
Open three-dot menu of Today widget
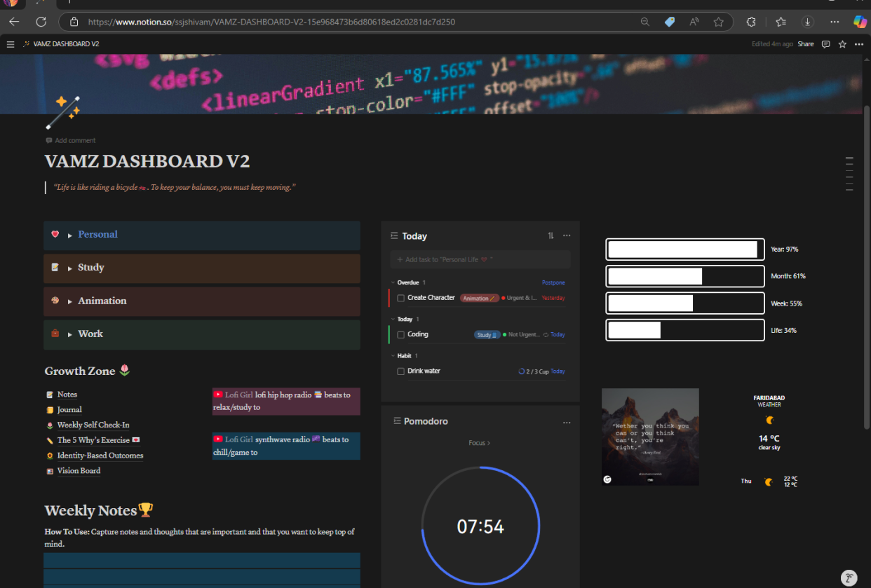pos(567,236)
